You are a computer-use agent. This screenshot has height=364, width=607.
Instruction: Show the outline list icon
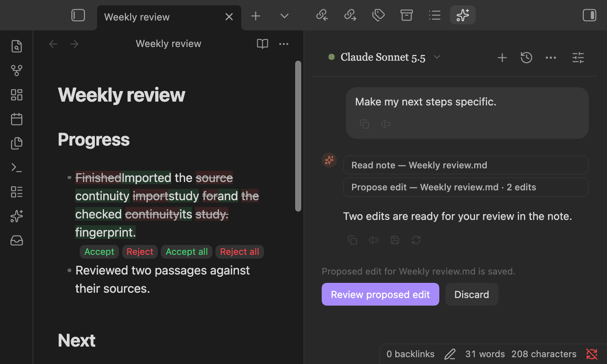[x=434, y=16]
